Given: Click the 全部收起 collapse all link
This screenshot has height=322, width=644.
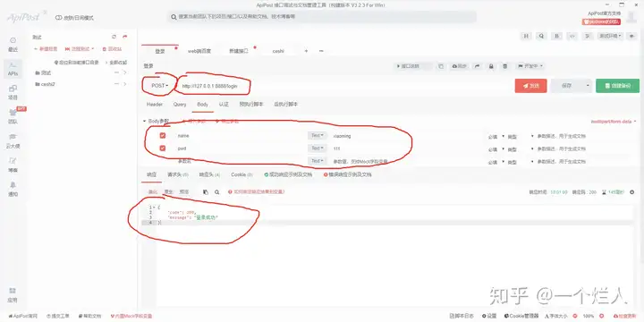Looking at the screenshot, I should pyautogui.click(x=116, y=63).
